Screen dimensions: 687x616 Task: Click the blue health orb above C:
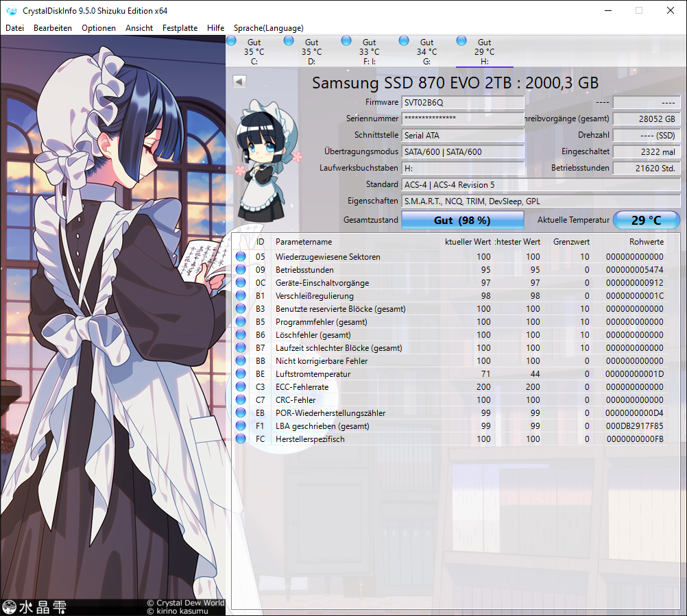coord(231,40)
